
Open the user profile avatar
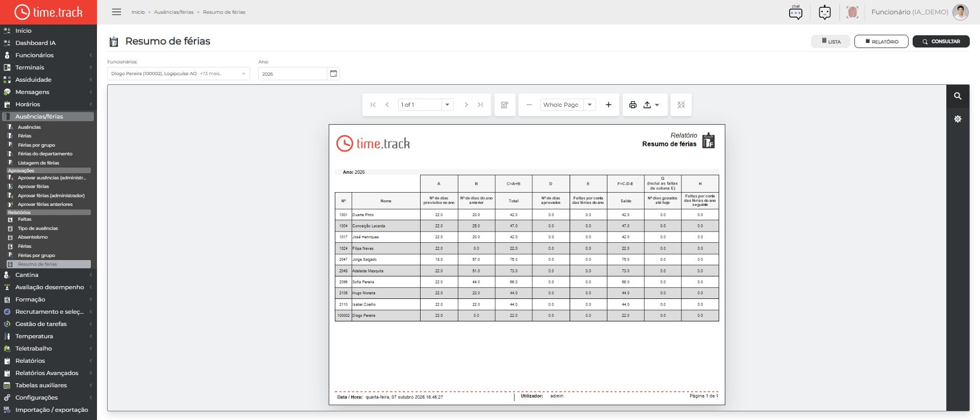[x=960, y=12]
